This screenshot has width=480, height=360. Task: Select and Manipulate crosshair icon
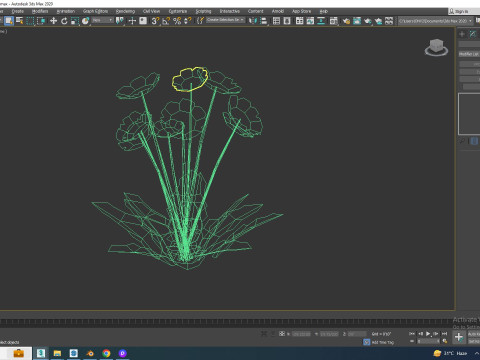132,21
